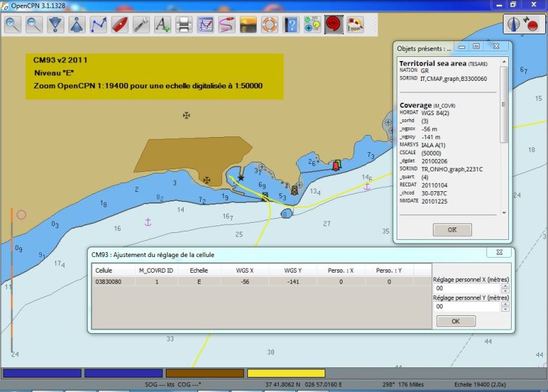Click the Réglage personnel X input field
This screenshot has width=548, height=392.
(x=467, y=288)
